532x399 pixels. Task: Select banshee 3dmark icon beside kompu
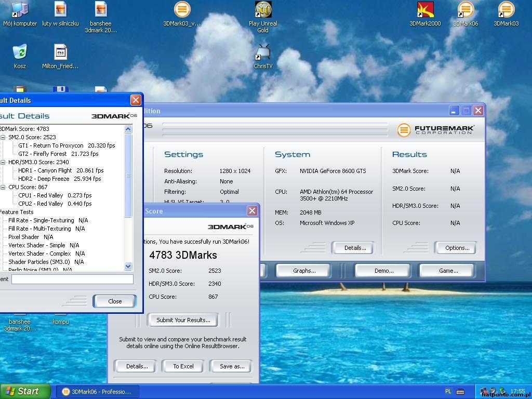20,324
